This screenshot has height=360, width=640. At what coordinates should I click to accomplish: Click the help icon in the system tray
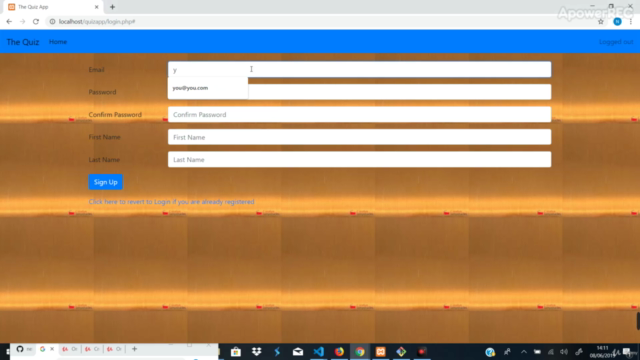point(490,352)
